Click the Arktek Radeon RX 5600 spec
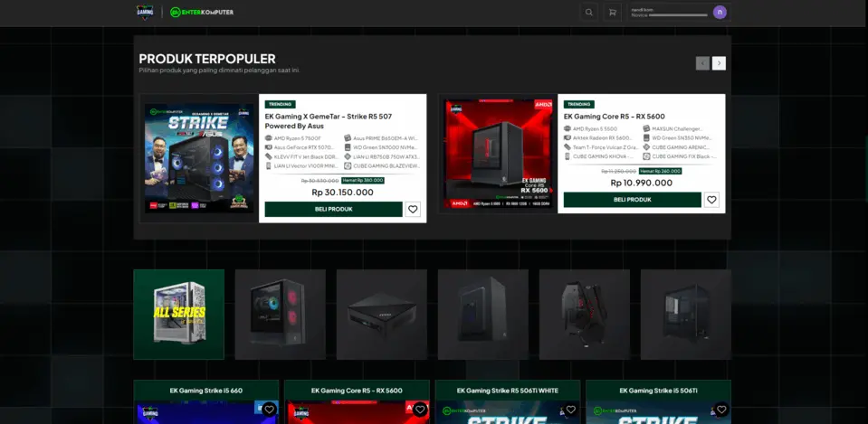This screenshot has height=424, width=868. pyautogui.click(x=598, y=137)
